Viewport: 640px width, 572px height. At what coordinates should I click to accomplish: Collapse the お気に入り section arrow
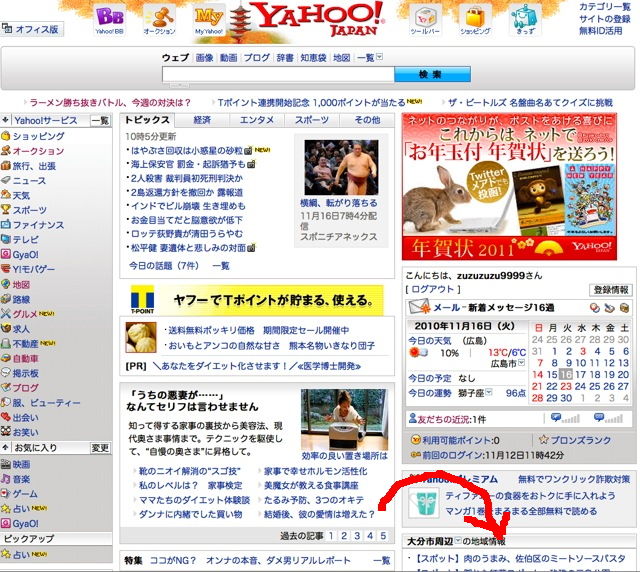(5, 447)
